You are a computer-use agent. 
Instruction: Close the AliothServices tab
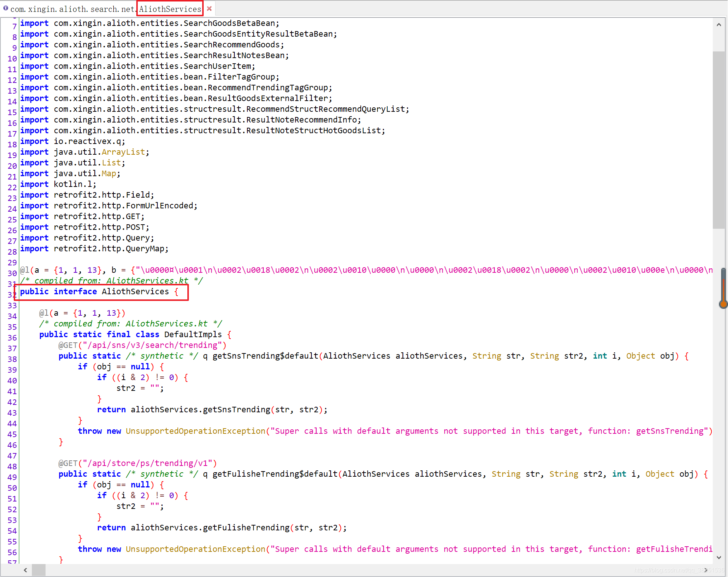[x=209, y=9]
